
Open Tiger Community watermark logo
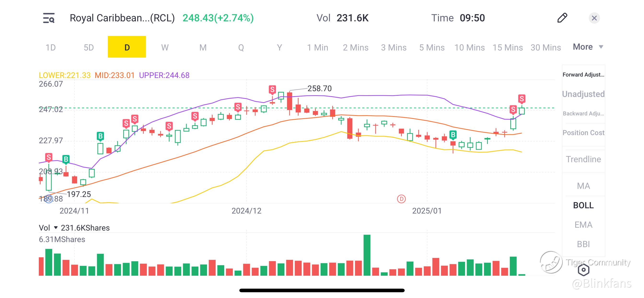[551, 262]
